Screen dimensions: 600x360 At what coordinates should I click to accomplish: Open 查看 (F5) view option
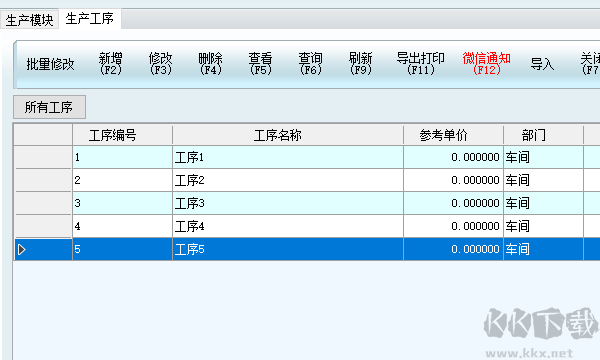coord(261,64)
